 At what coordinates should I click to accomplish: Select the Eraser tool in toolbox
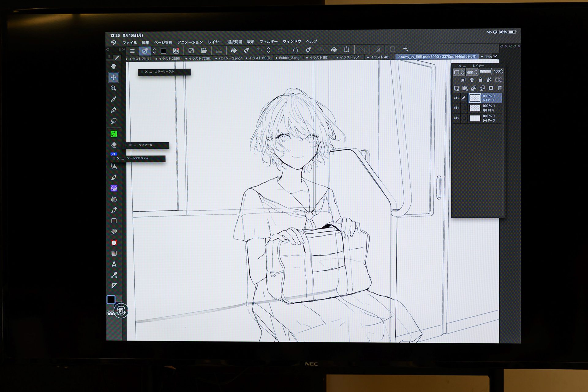(114, 145)
